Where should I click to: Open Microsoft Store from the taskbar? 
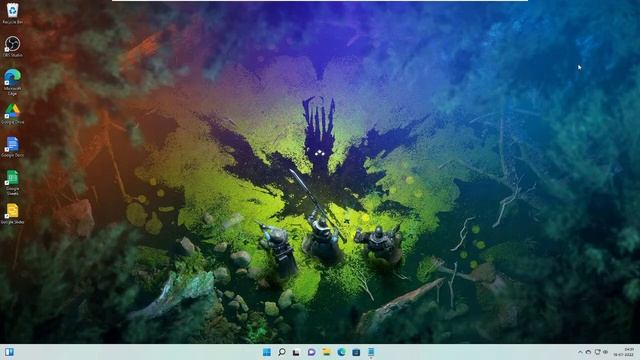tap(356, 352)
